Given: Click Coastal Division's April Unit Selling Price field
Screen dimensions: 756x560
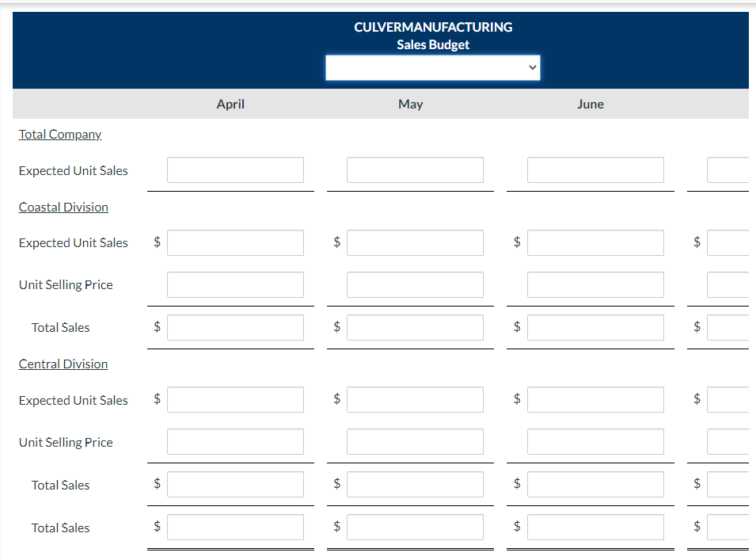Looking at the screenshot, I should [x=235, y=284].
